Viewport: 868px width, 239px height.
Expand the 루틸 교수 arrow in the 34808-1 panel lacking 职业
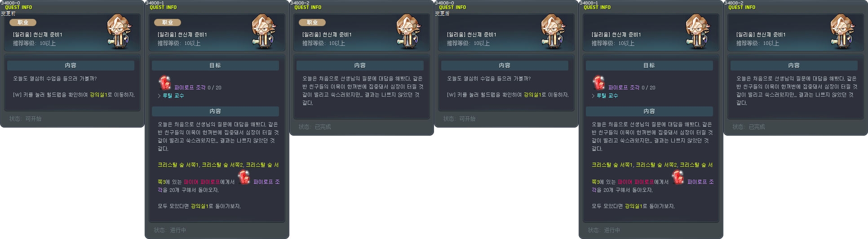(x=593, y=96)
